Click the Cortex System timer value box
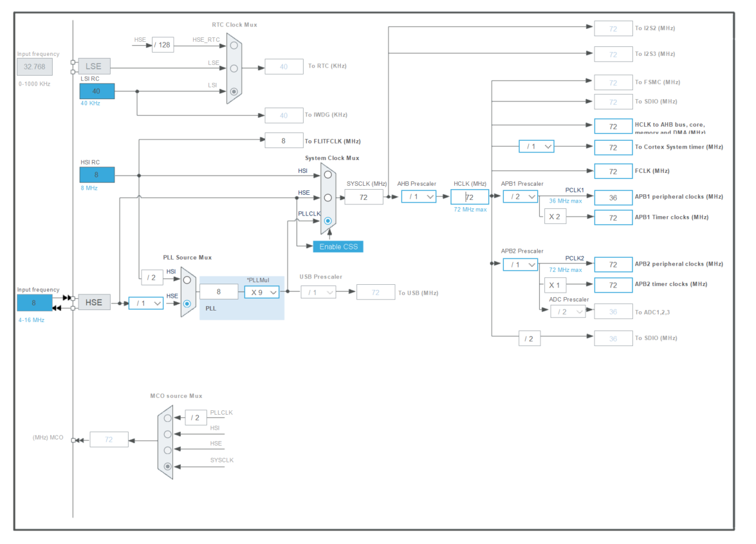The height and width of the screenshot is (544, 756). coord(613,147)
